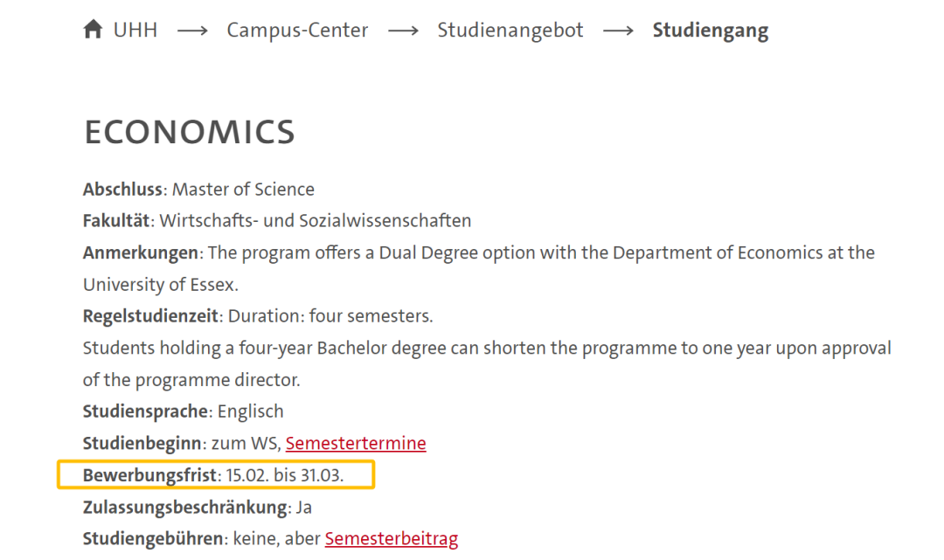Open the Semesterbeitrag link
This screenshot has height=560, width=944.
391,538
